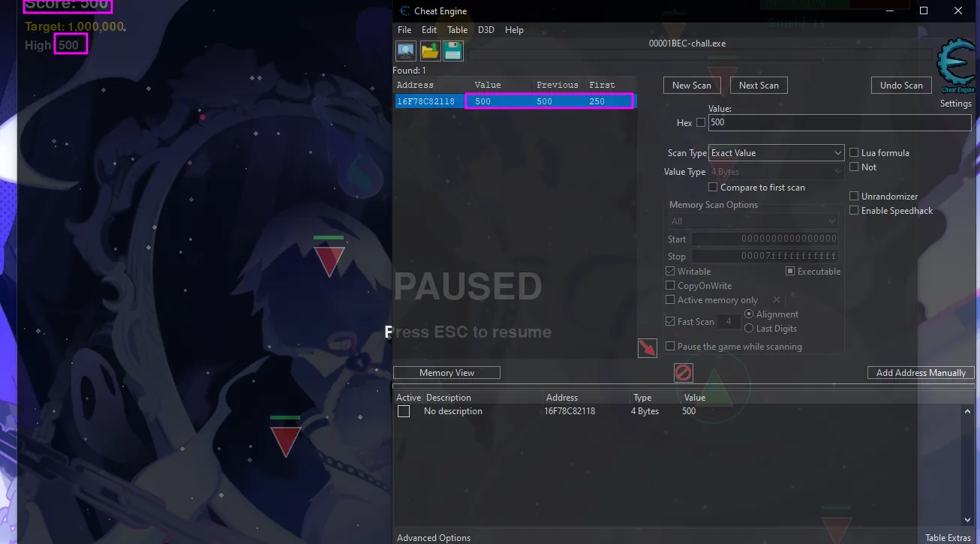Click the First value 250 in results

point(597,101)
